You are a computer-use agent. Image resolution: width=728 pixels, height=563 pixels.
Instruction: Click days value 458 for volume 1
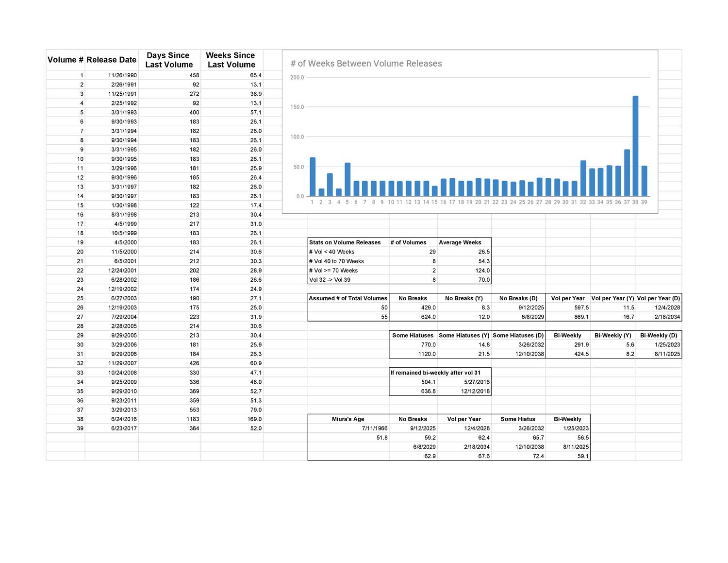click(x=169, y=75)
